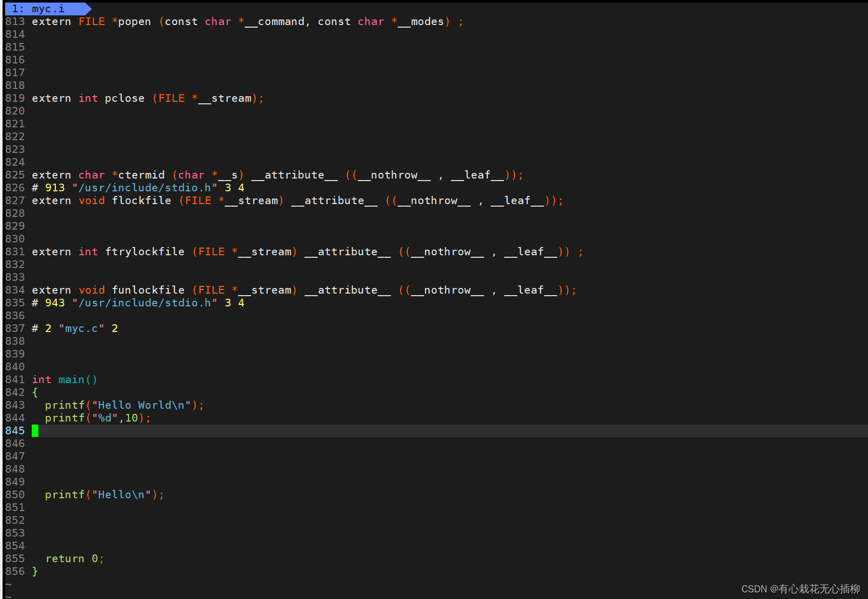
Task: Place cursor on the __modes parameter
Action: (x=421, y=21)
